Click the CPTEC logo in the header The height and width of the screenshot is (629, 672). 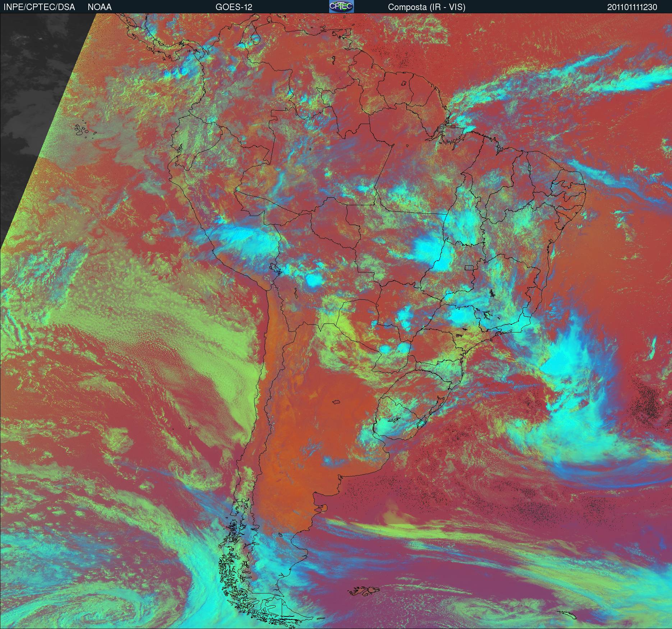click(341, 6)
